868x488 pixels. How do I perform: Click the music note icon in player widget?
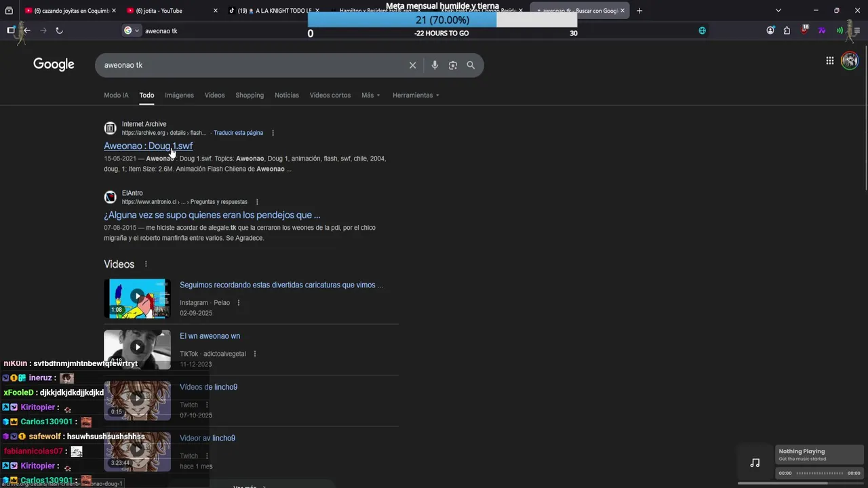755,463
